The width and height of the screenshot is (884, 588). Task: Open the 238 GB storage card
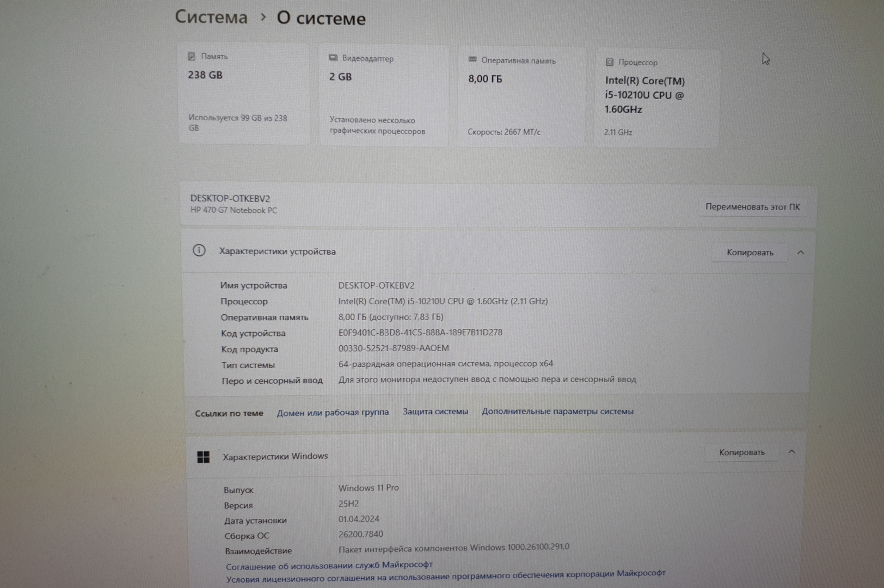click(x=244, y=94)
